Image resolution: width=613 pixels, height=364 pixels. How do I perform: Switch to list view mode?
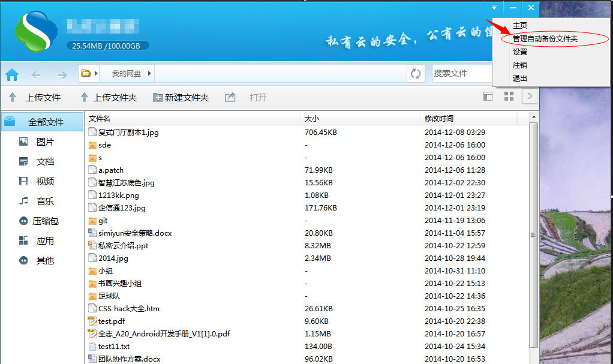coord(488,96)
